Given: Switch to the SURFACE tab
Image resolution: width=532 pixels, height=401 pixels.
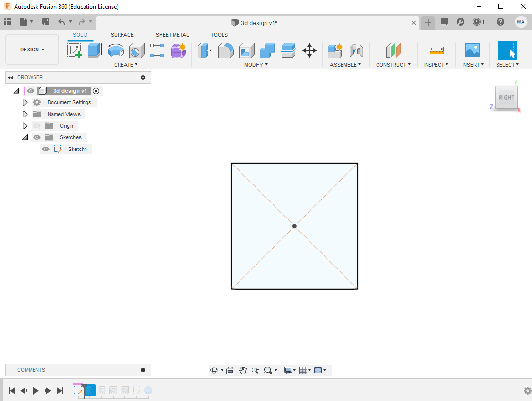Looking at the screenshot, I should 122,35.
